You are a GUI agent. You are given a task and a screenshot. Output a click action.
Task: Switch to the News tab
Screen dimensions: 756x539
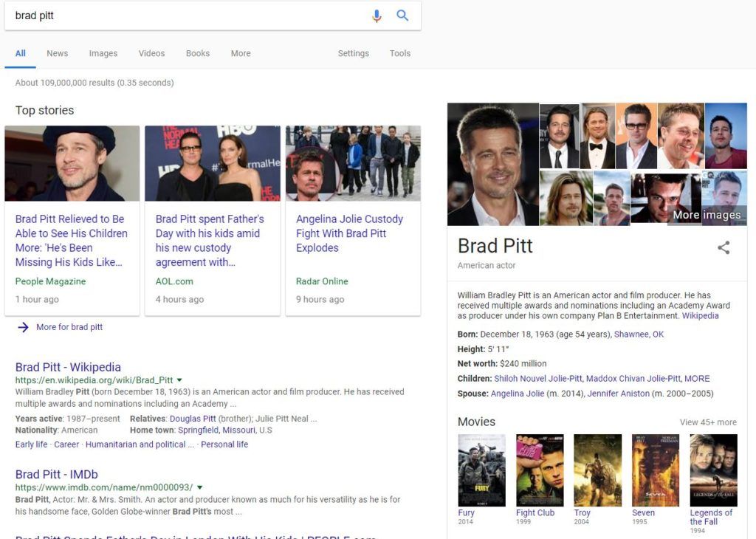click(58, 53)
